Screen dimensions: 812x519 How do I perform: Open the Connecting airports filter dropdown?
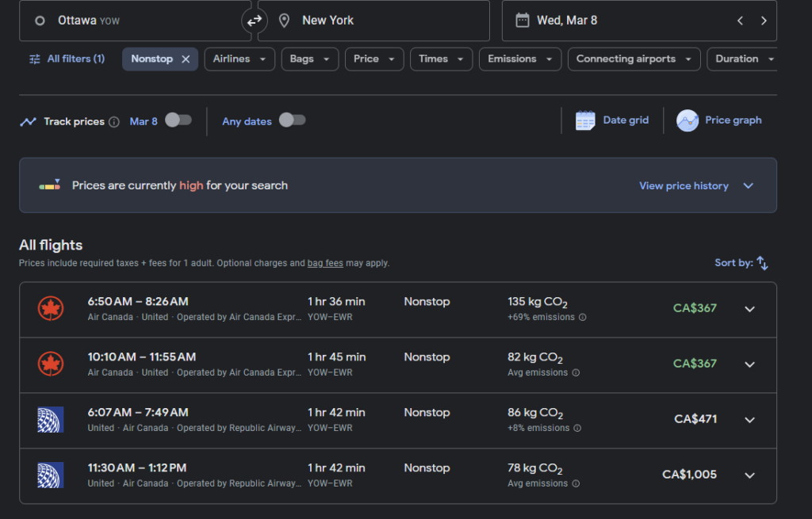point(634,59)
